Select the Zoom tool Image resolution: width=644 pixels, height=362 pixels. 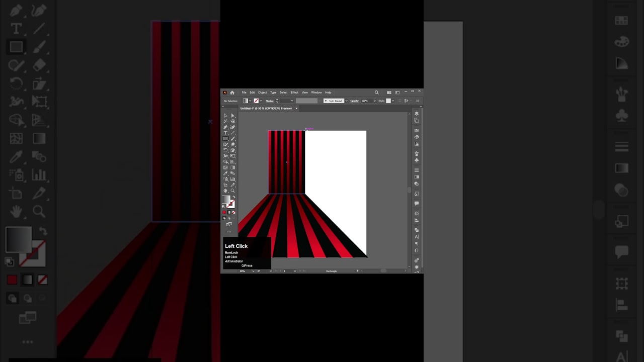point(233,191)
